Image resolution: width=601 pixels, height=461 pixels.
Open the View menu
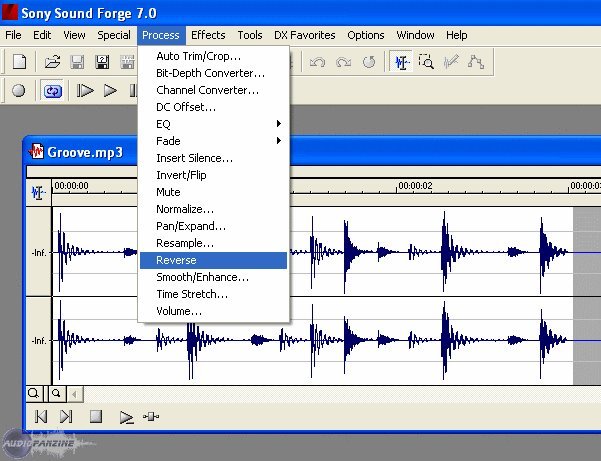(x=74, y=35)
